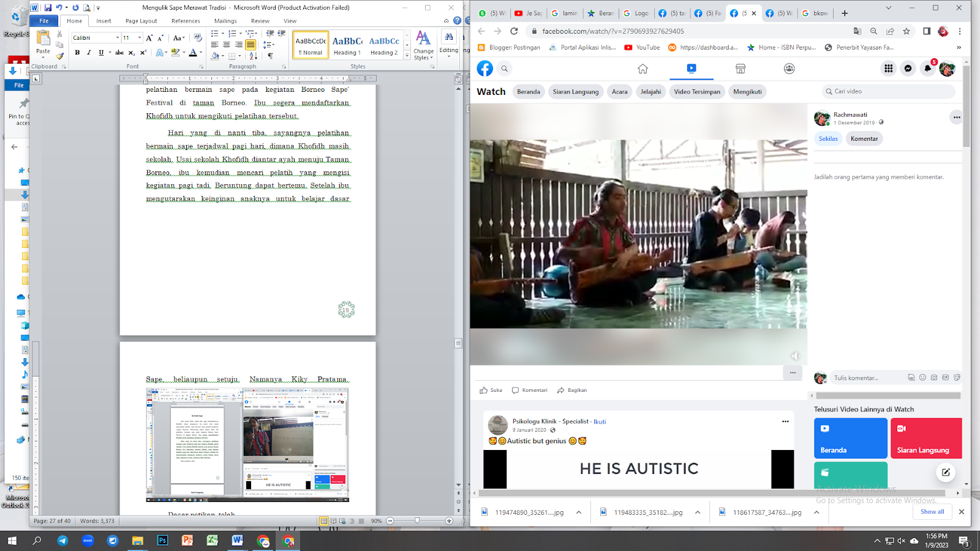The height and width of the screenshot is (551, 980).
Task: Toggle Justify alignment in Word
Action: 251,45
